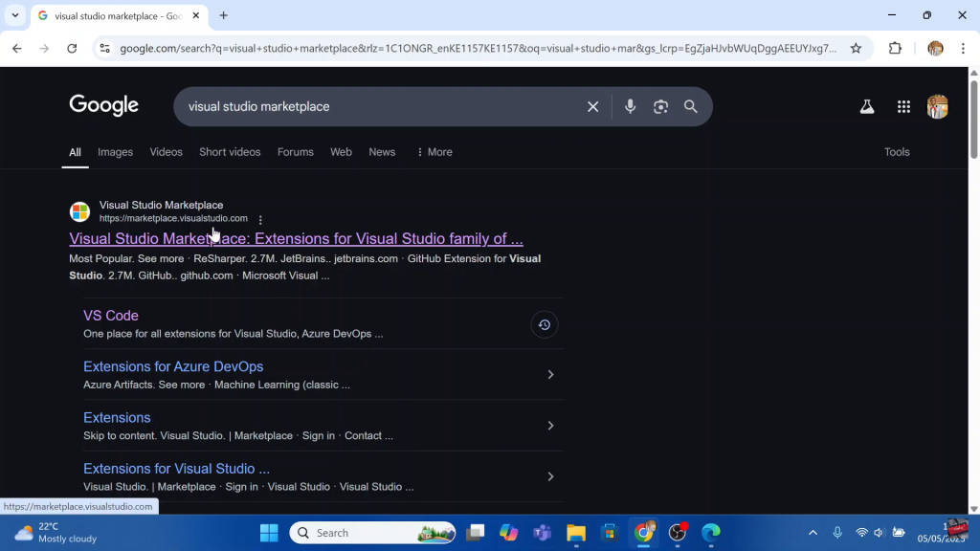Screen dimensions: 980x551
Task: Open Microsoft Edge from the taskbar
Action: [x=711, y=533]
